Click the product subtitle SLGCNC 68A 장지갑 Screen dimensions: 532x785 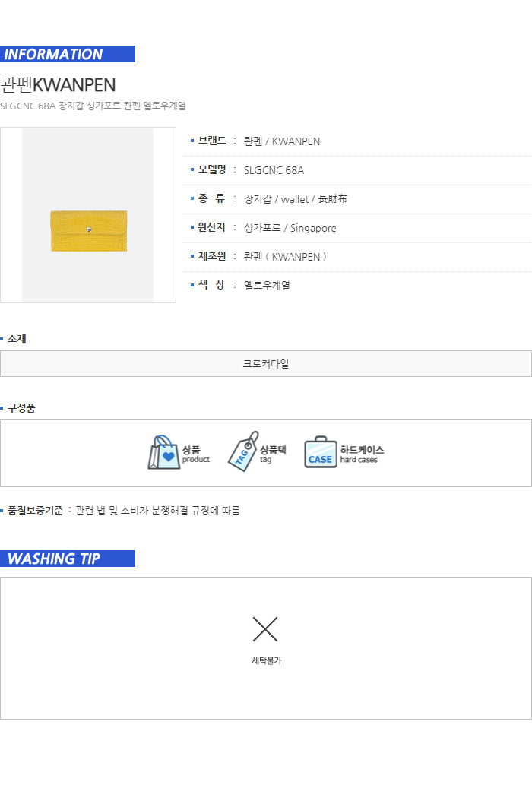pos(93,106)
